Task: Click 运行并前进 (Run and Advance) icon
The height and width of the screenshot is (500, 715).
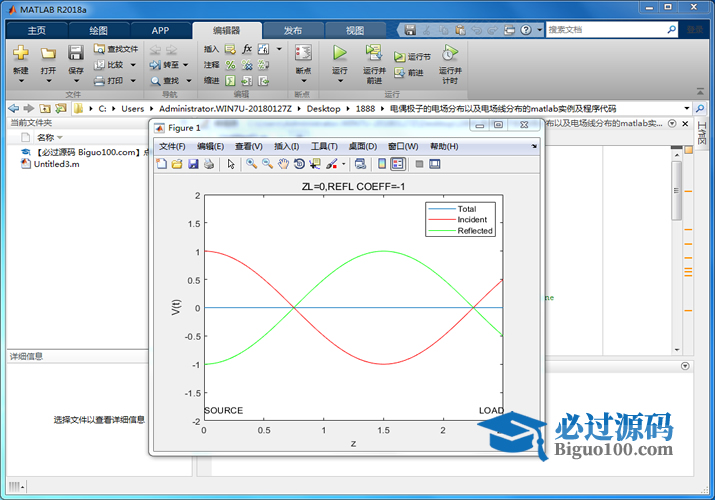Action: pos(374,53)
